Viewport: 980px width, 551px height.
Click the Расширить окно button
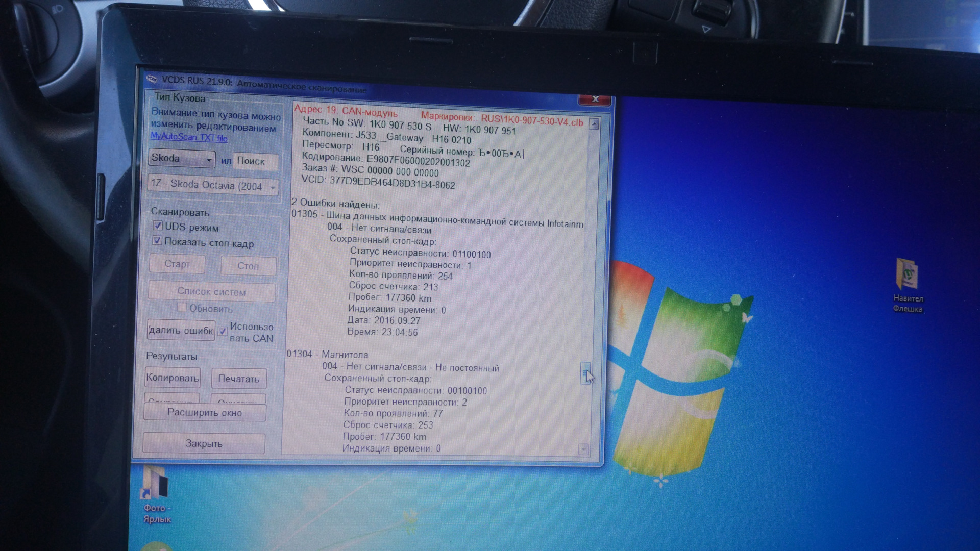pyautogui.click(x=205, y=413)
